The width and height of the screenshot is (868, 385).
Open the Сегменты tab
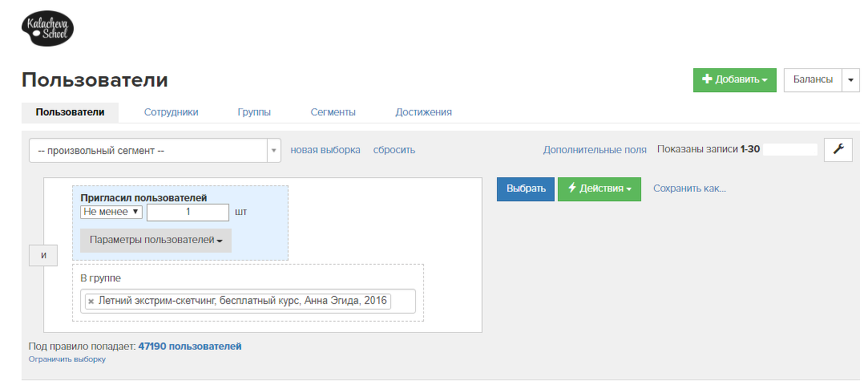pyautogui.click(x=333, y=112)
